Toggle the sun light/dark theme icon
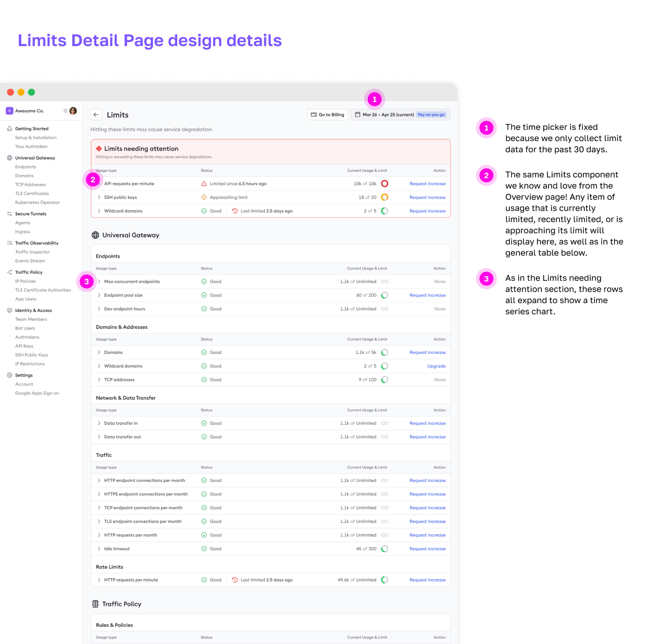The width and height of the screenshot is (657, 644). click(65, 111)
